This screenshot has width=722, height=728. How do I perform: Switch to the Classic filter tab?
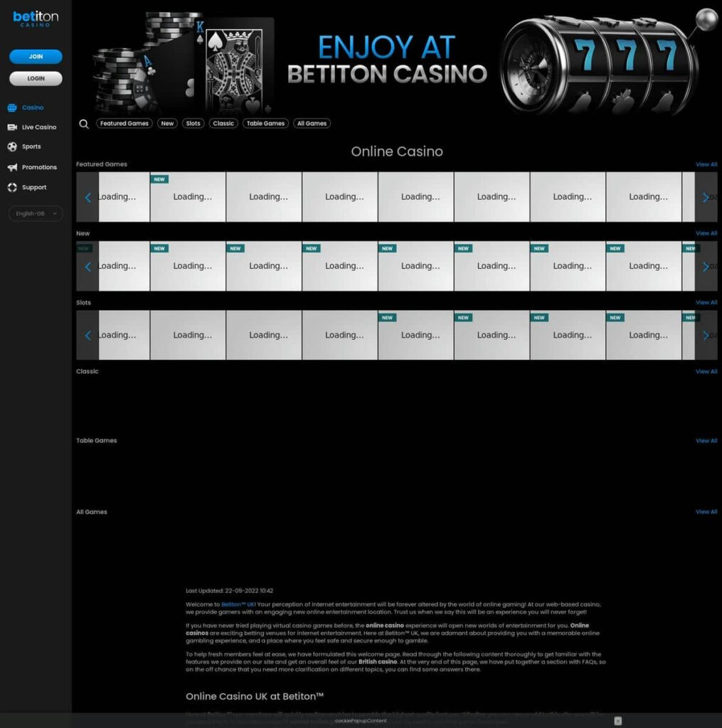[x=223, y=124]
